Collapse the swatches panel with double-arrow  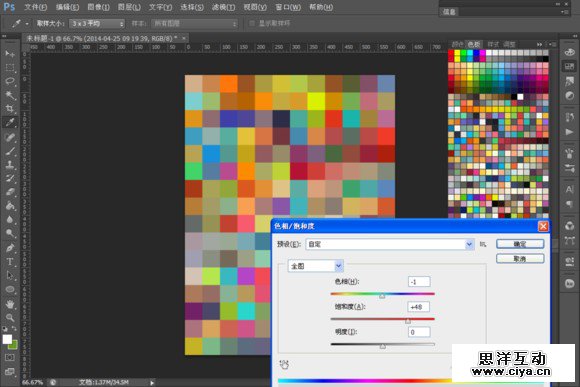[540, 44]
